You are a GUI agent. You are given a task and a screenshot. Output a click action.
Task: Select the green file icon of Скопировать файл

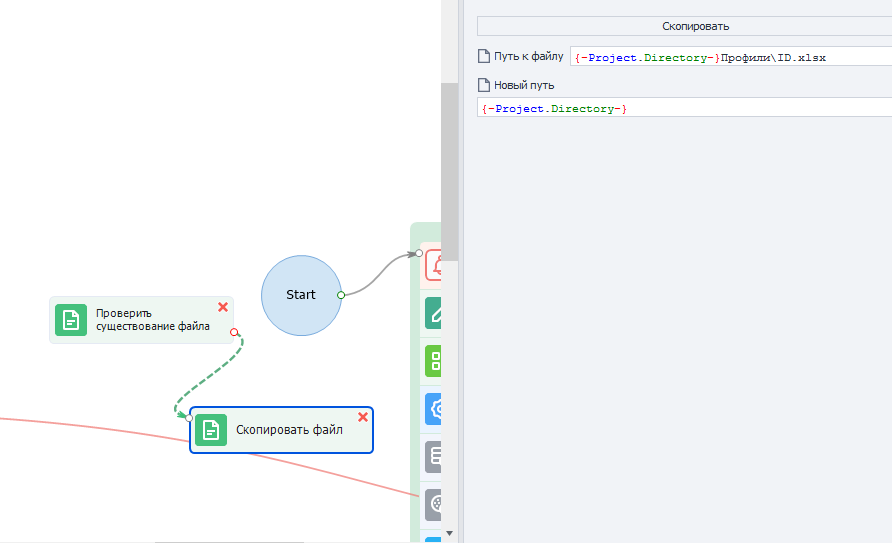(210, 430)
